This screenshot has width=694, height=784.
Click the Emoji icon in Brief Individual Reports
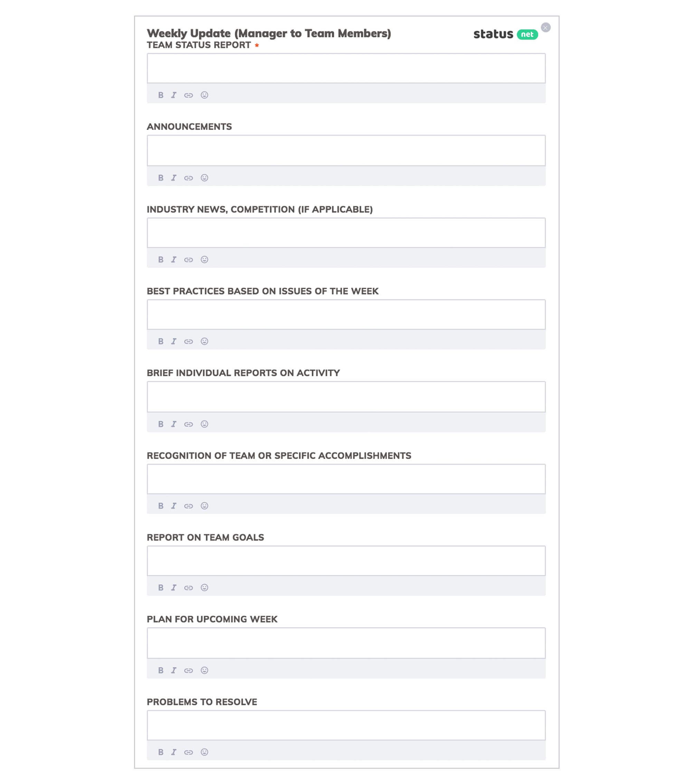tap(204, 424)
